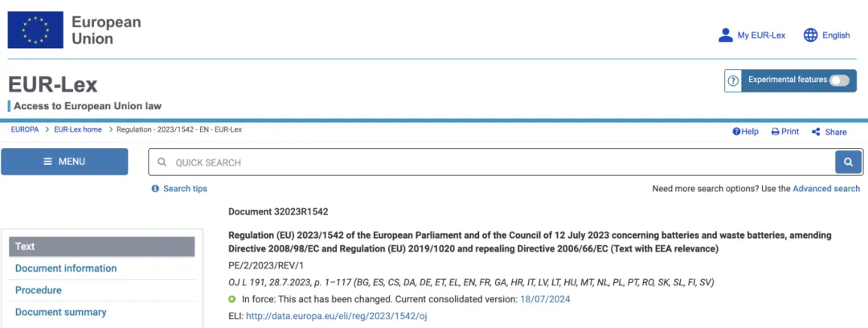This screenshot has height=328, width=868.
Task: Follow the Advanced search link
Action: (x=826, y=189)
